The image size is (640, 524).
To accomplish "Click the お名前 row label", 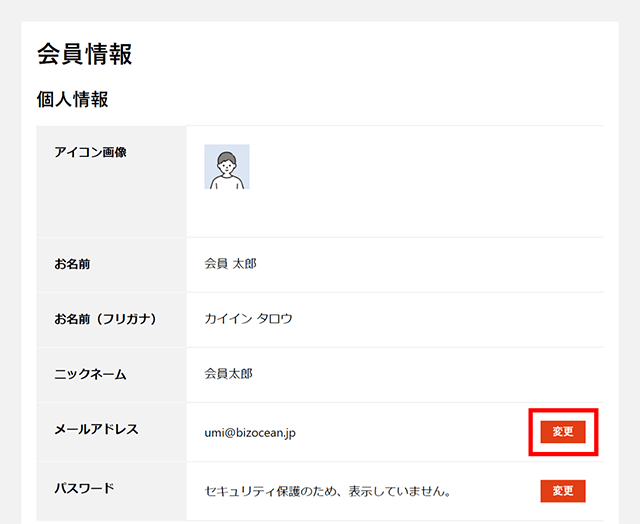I will tap(72, 264).
